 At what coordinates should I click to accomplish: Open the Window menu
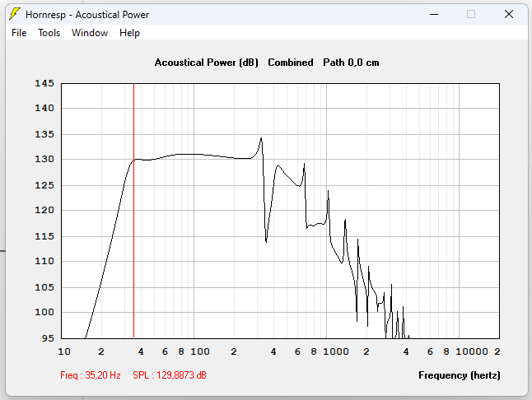click(90, 33)
